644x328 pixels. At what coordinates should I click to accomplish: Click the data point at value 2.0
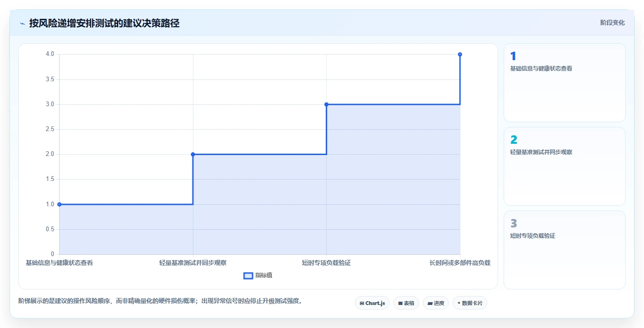[x=193, y=154]
